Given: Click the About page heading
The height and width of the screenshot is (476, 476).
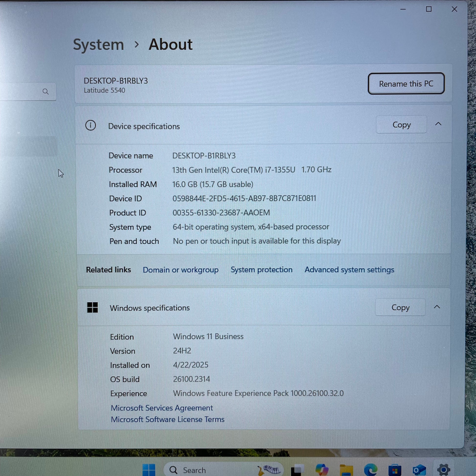Looking at the screenshot, I should coord(170,45).
